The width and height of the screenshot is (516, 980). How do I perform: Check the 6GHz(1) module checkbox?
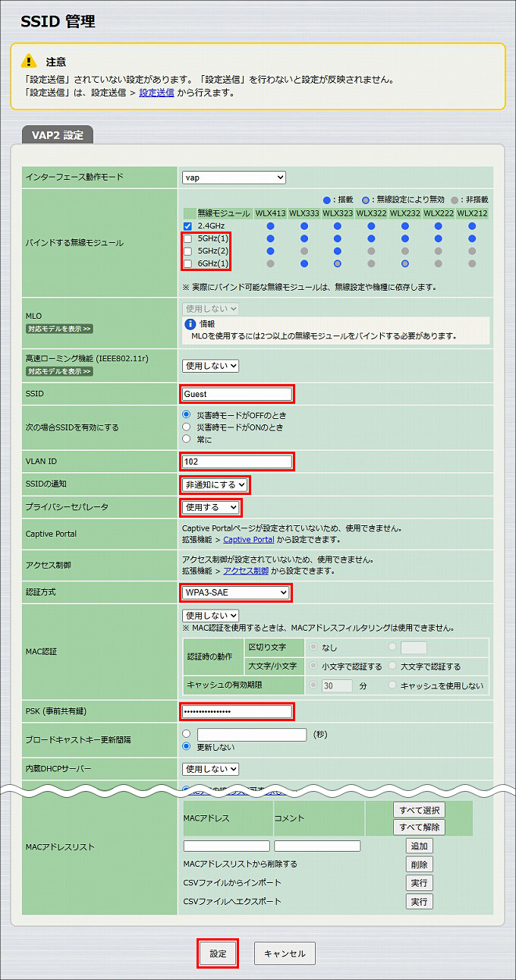[x=187, y=263]
